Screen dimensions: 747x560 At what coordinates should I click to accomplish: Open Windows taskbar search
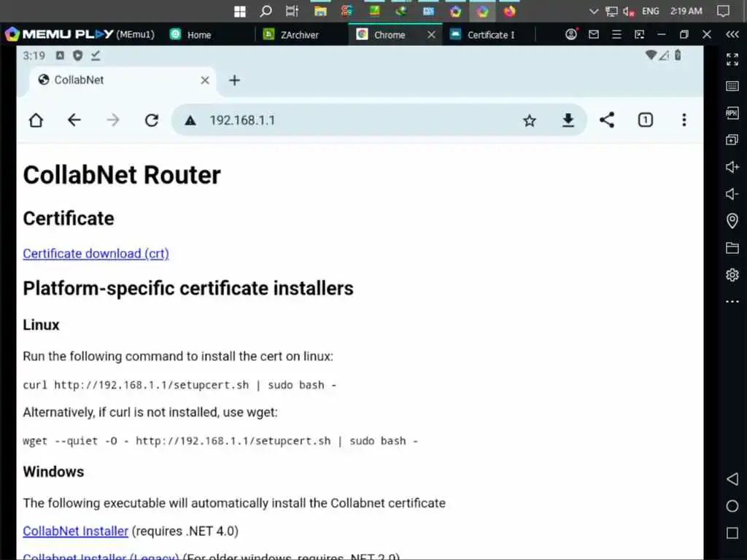(266, 11)
